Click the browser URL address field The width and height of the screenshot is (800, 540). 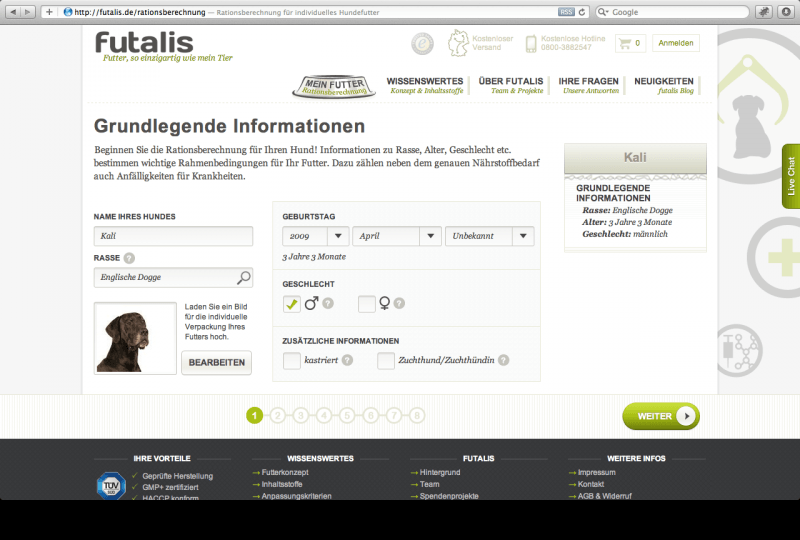(x=316, y=12)
